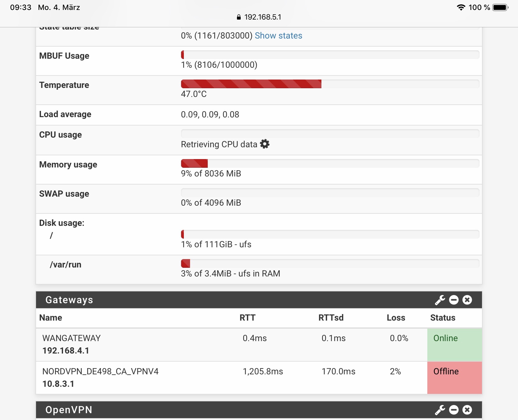
Task: Select the WANGATEWAY gateway name
Action: coord(71,338)
